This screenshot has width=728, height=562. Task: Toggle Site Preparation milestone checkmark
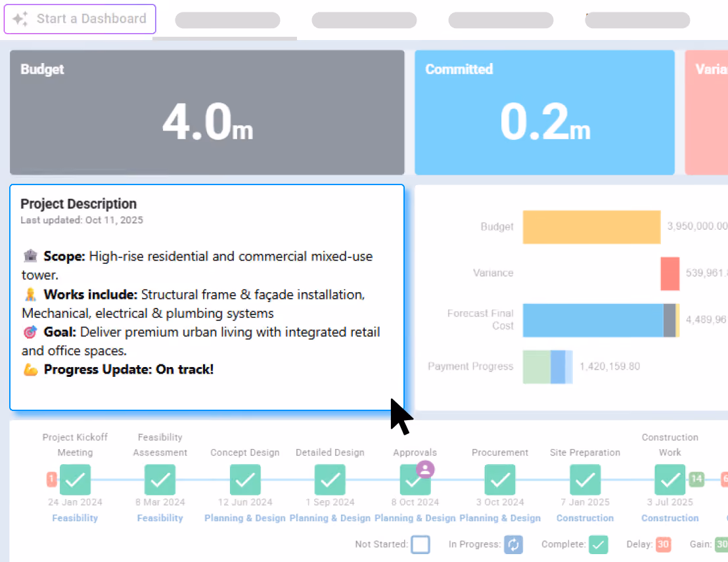pyautogui.click(x=585, y=479)
